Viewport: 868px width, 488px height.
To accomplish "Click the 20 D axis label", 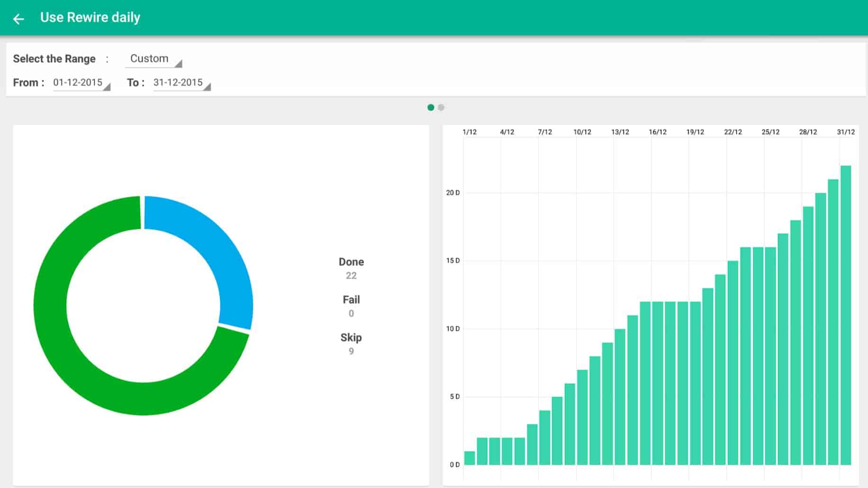I will coord(453,193).
